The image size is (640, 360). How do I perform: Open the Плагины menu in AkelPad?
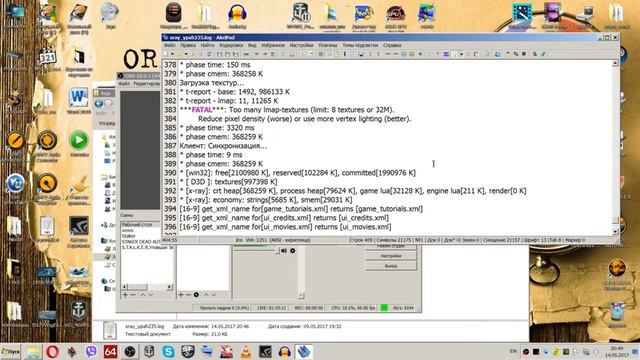(328, 45)
